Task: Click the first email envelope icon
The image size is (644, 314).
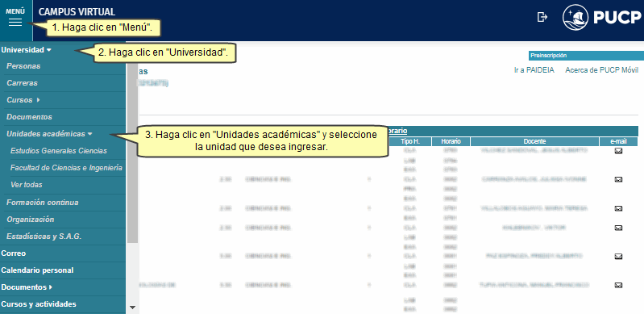Action: [618, 151]
